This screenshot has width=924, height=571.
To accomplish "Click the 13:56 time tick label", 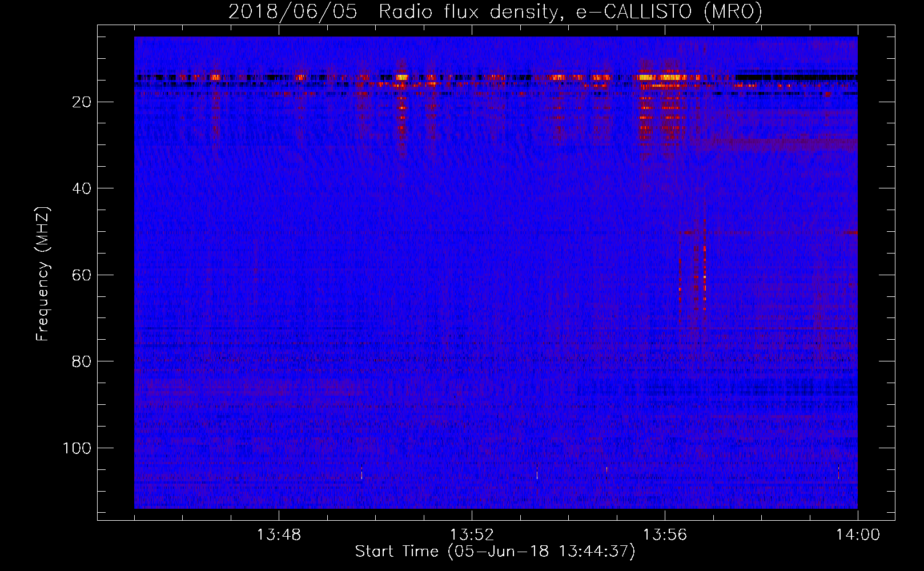I will [x=665, y=535].
